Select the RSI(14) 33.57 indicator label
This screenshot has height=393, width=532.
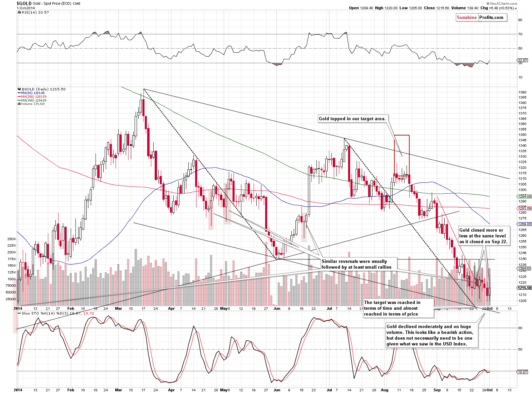(33, 12)
